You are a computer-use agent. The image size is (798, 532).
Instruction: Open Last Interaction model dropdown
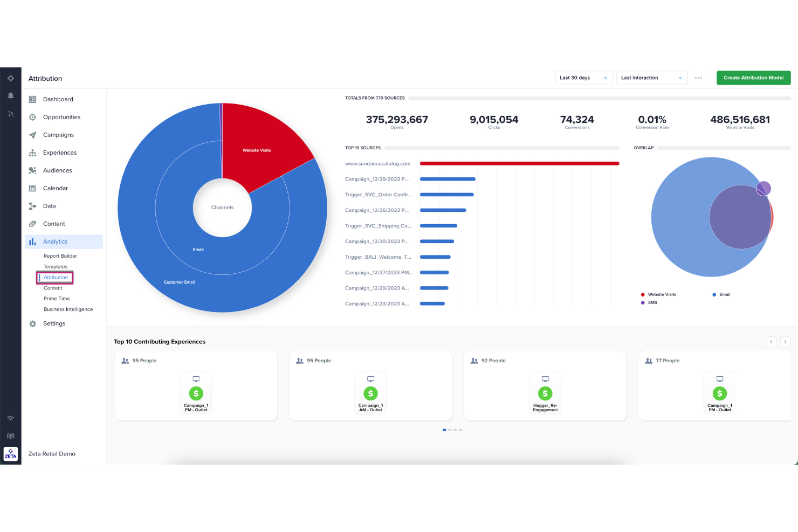(652, 78)
